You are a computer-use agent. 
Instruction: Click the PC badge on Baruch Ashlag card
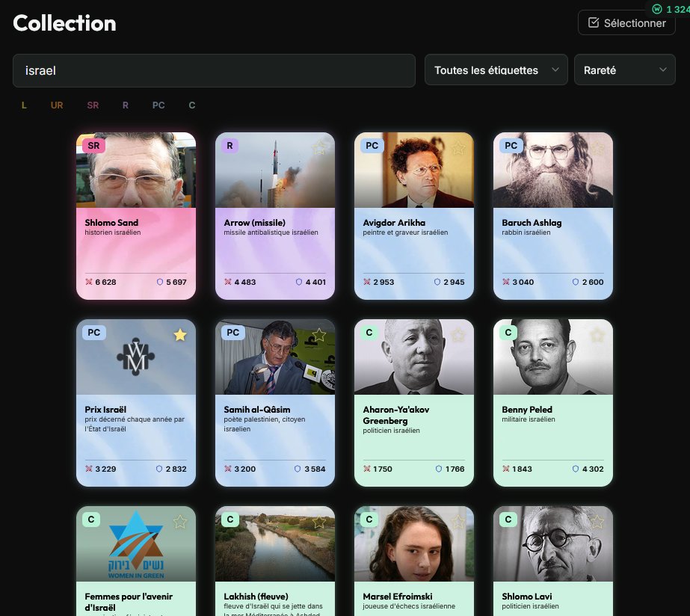tap(511, 146)
